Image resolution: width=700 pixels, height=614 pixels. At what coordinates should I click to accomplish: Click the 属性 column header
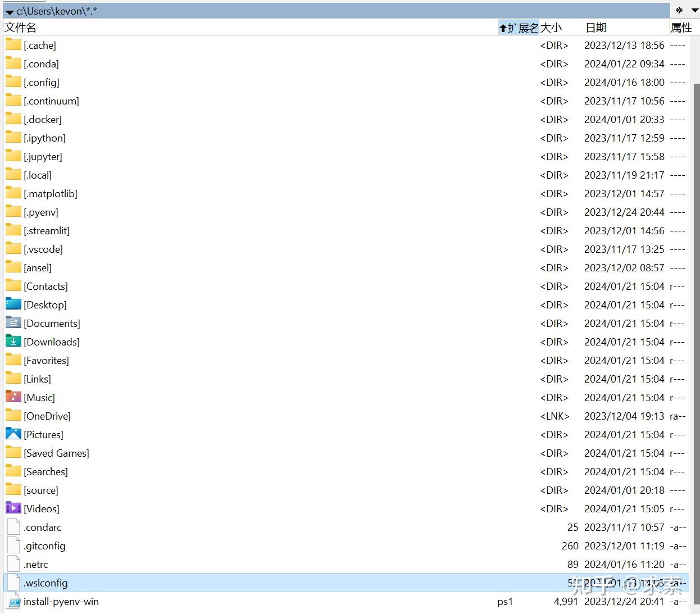point(682,27)
